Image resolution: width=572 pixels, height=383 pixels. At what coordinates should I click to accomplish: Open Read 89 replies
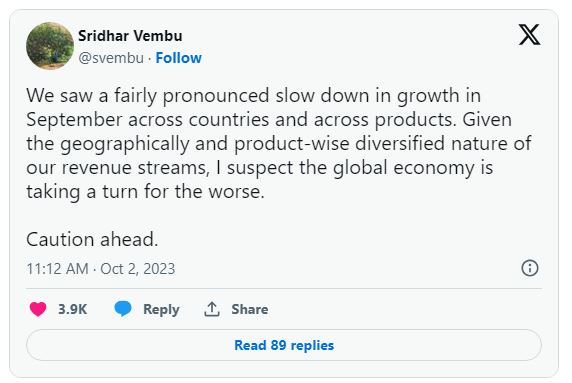point(284,345)
